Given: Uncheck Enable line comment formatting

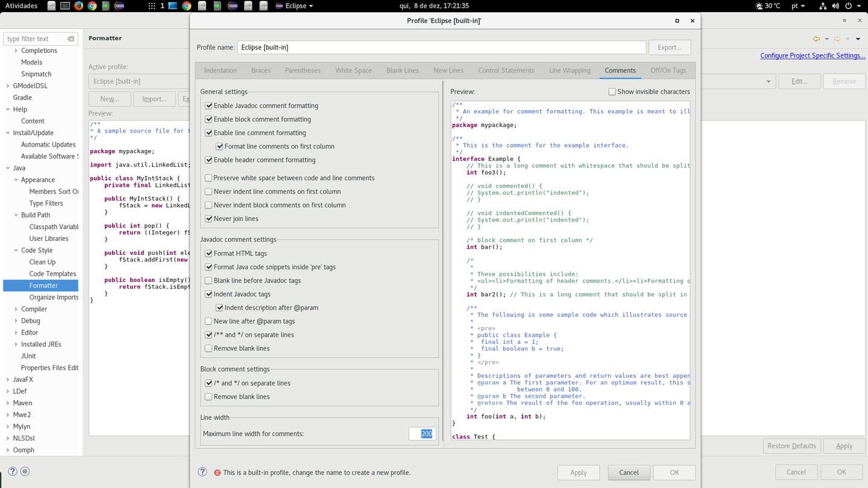Looking at the screenshot, I should [x=209, y=133].
